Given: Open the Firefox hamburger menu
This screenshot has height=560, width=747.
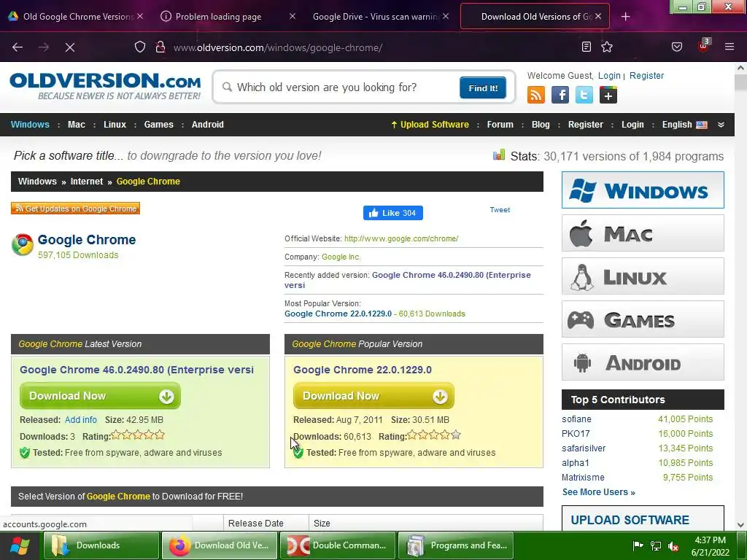Looking at the screenshot, I should point(729,47).
